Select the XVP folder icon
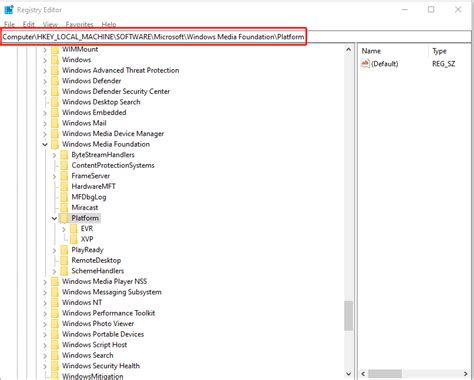The height and width of the screenshot is (380, 474). point(74,239)
